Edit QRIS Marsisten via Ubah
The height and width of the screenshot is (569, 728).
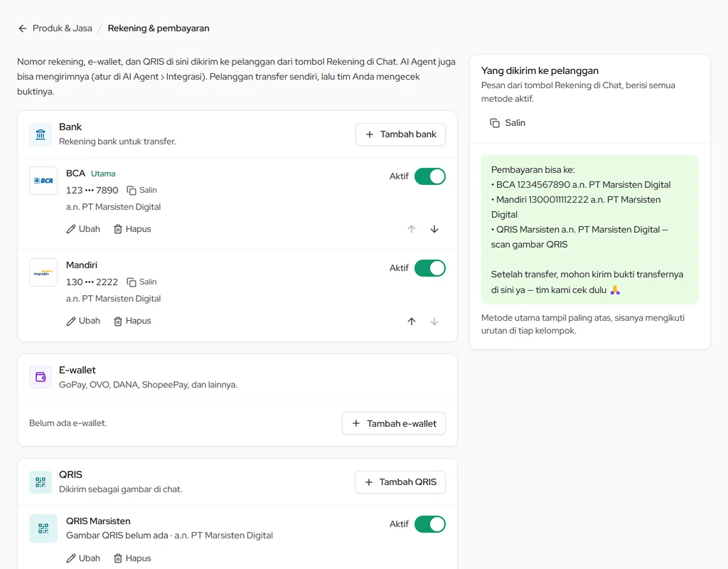(83, 558)
